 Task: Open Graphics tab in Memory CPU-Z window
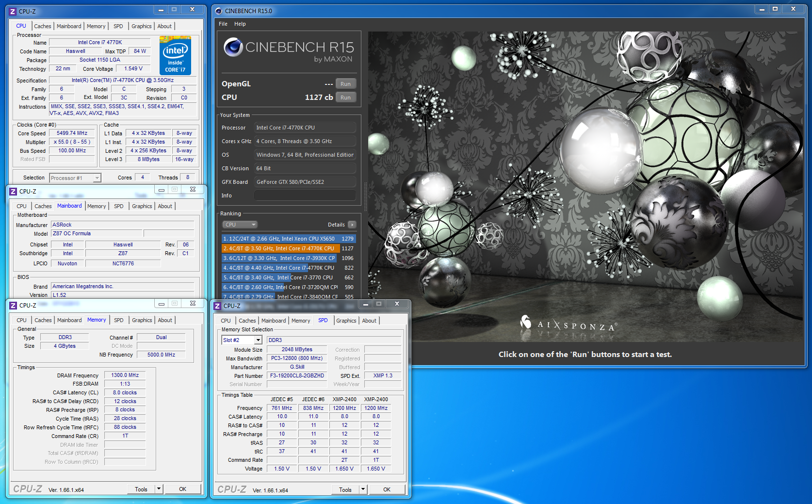click(x=142, y=320)
